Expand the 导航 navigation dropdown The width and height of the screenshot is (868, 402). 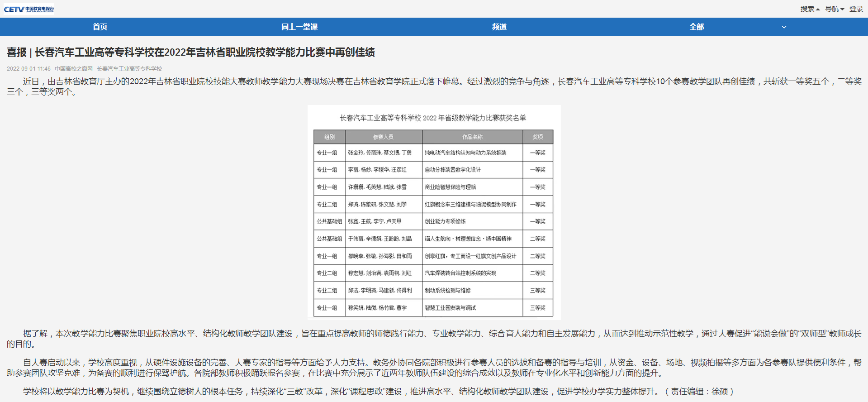coord(834,9)
